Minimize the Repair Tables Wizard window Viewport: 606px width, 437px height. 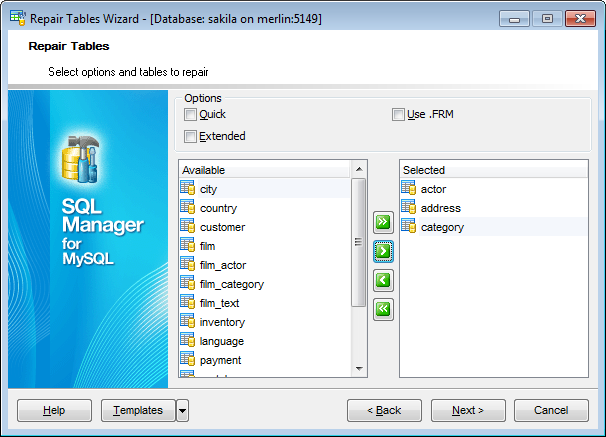pos(514,19)
